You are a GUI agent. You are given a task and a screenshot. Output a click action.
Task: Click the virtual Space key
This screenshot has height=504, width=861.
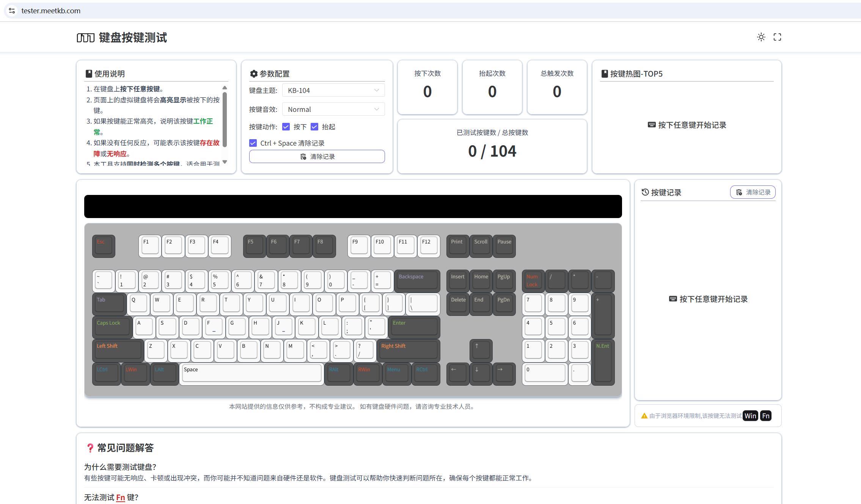click(x=251, y=374)
